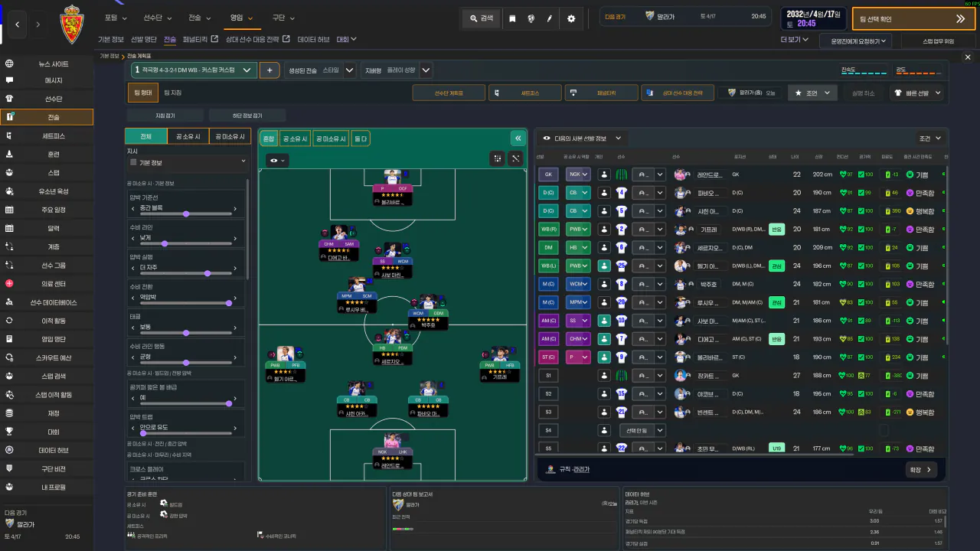Collapse pitch panel with double-chevron icon
Viewport: 980px width, 551px height.
pyautogui.click(x=518, y=139)
